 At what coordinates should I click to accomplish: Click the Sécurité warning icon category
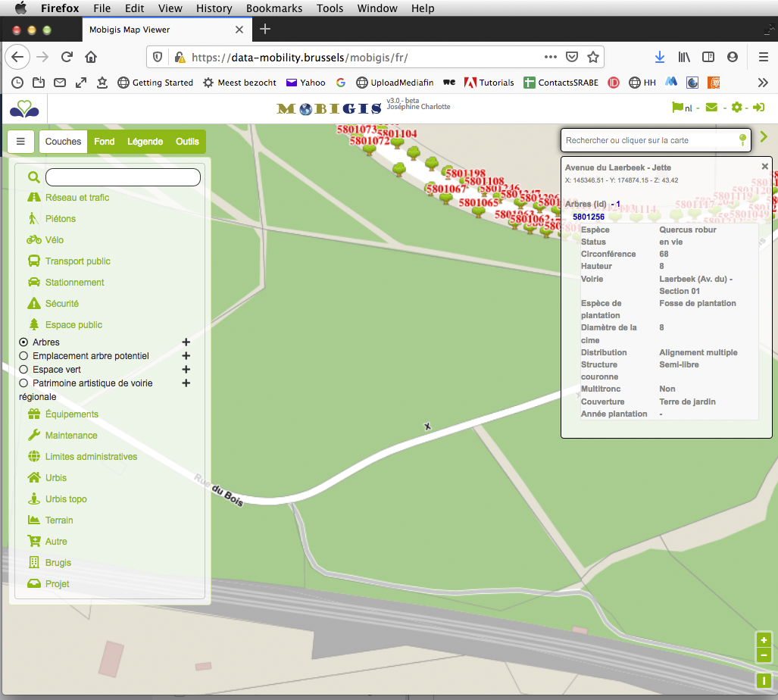coord(34,304)
